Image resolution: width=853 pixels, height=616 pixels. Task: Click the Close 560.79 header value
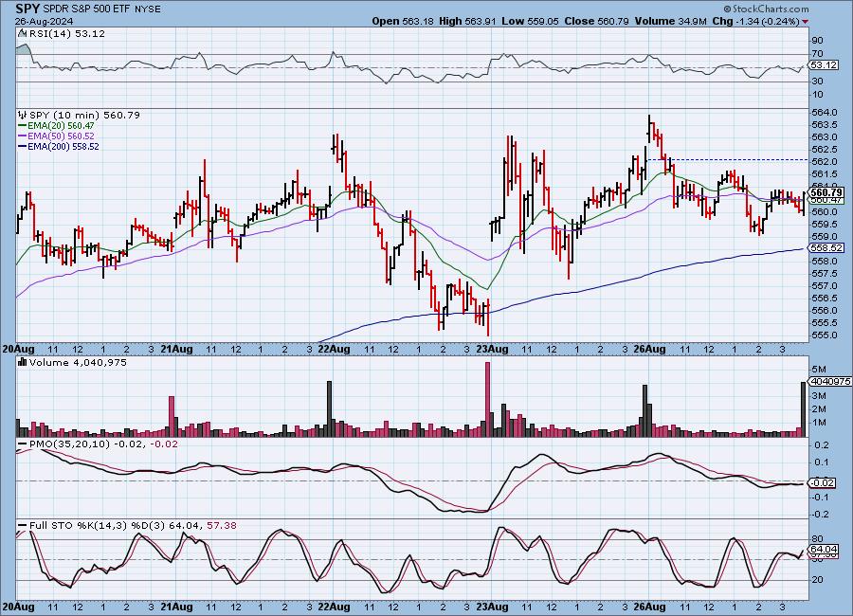tap(597, 21)
